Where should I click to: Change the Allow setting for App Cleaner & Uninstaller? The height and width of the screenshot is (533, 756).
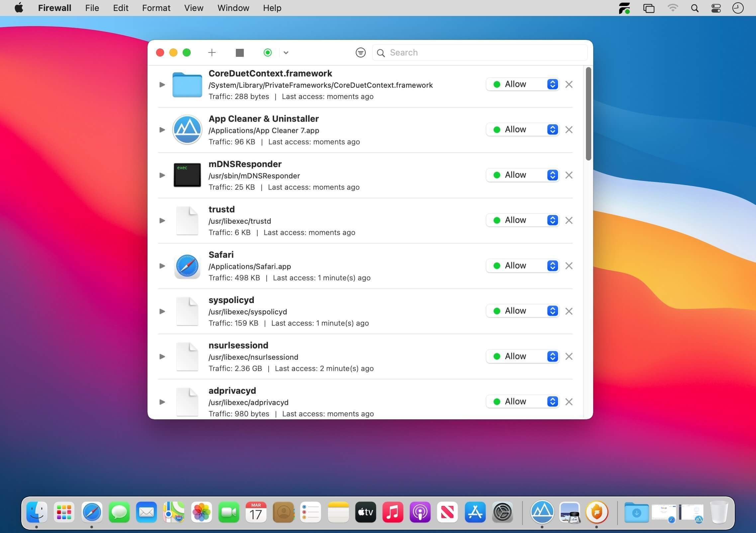click(x=522, y=130)
